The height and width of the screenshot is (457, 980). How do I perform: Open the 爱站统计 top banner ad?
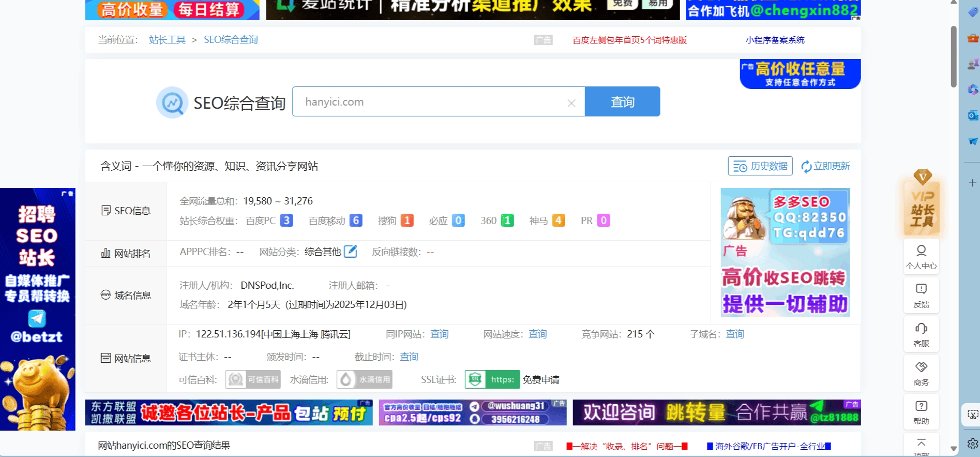point(473,10)
